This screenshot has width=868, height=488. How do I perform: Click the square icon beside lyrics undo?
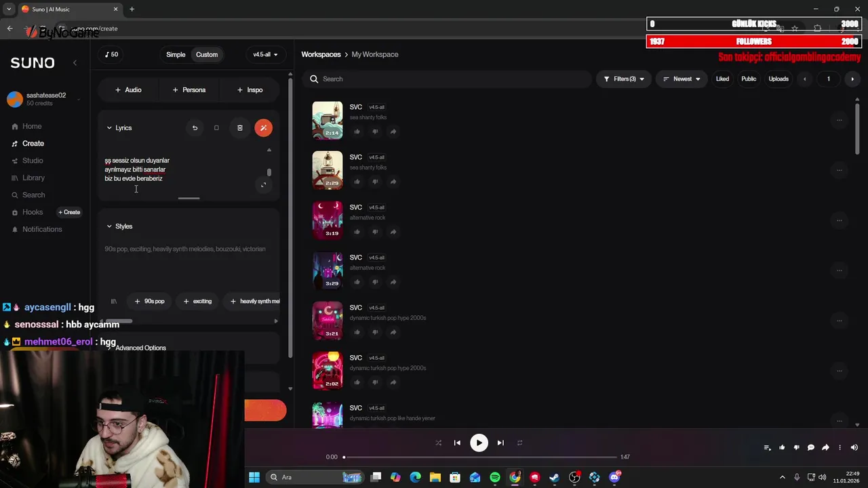(x=216, y=127)
